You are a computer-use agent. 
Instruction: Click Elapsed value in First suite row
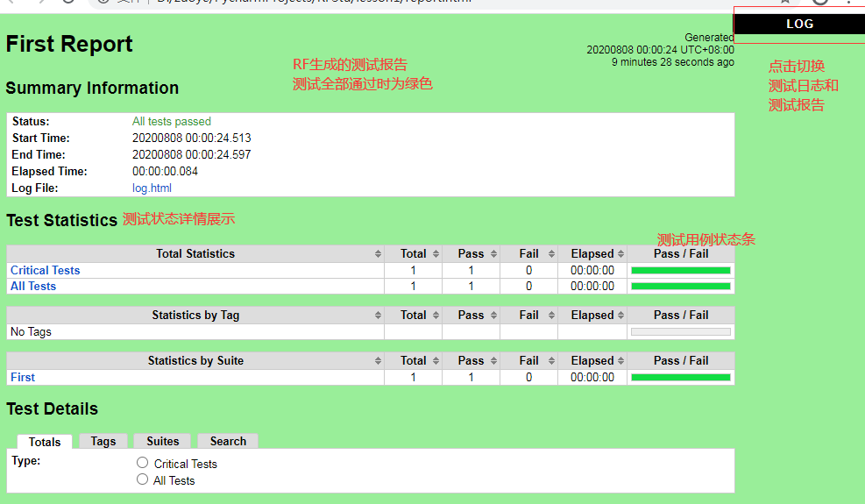592,377
